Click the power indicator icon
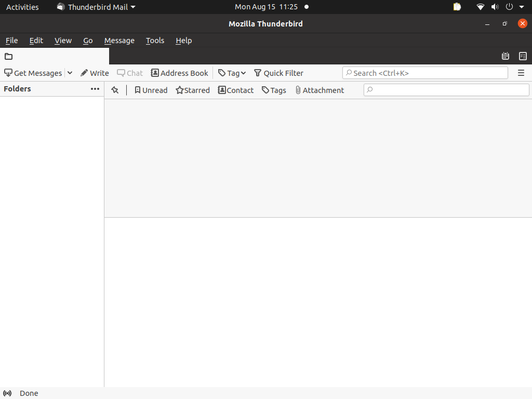This screenshot has height=399, width=532. point(509,7)
